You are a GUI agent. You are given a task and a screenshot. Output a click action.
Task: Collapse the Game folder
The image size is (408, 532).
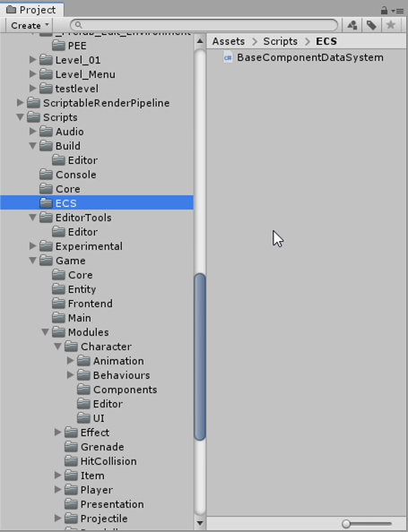tap(32, 261)
